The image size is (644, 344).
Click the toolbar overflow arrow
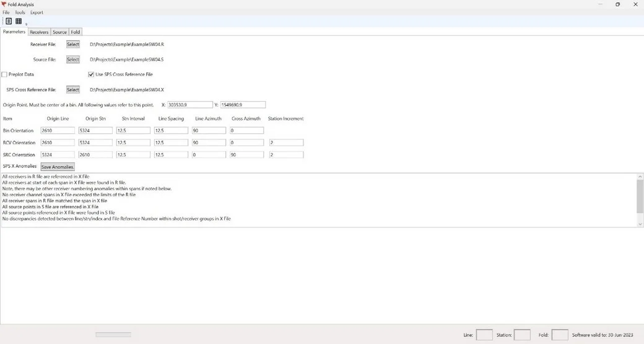[x=27, y=25]
